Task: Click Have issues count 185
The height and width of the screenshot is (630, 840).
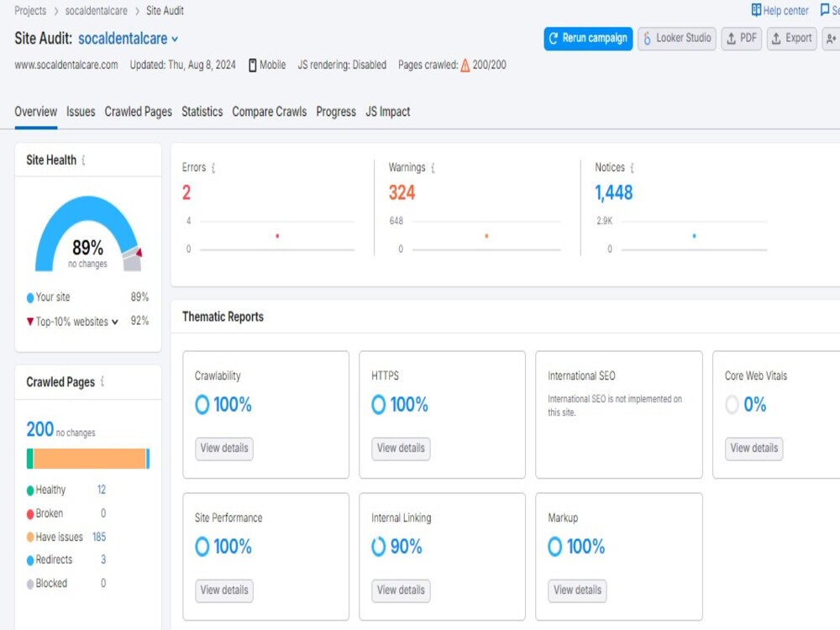Action: click(x=99, y=537)
